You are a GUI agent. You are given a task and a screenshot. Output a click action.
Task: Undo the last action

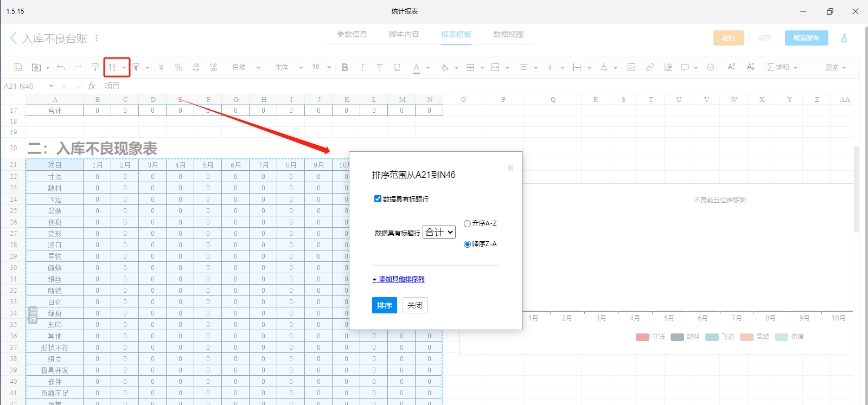pos(61,67)
